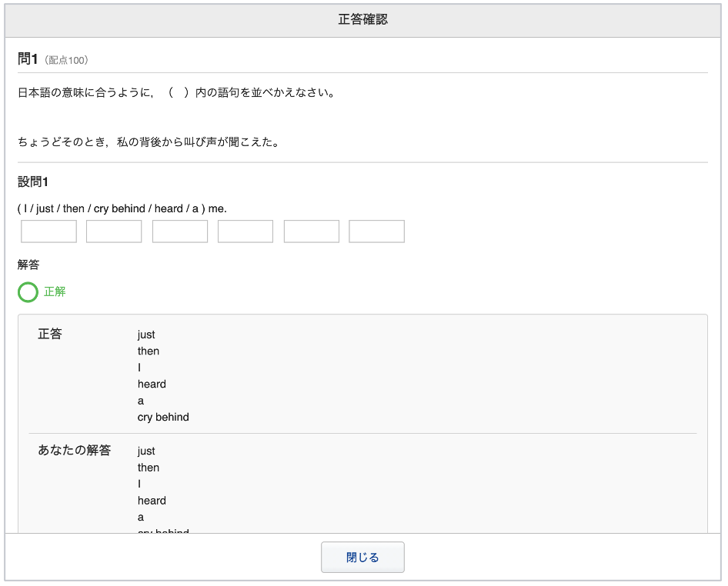Click the 正答確認 dialog title
Image resolution: width=728 pixels, height=586 pixels.
[x=363, y=19]
